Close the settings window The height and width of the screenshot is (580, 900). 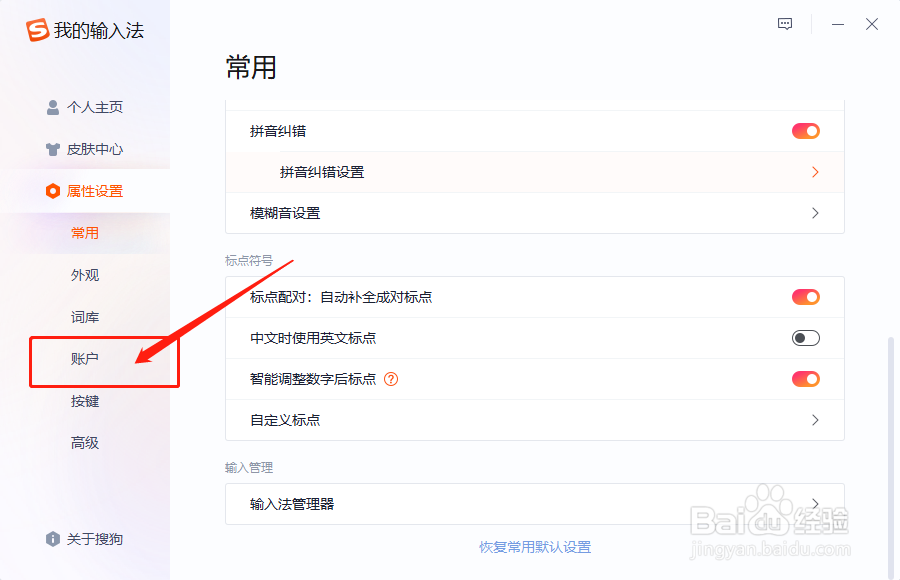(872, 24)
